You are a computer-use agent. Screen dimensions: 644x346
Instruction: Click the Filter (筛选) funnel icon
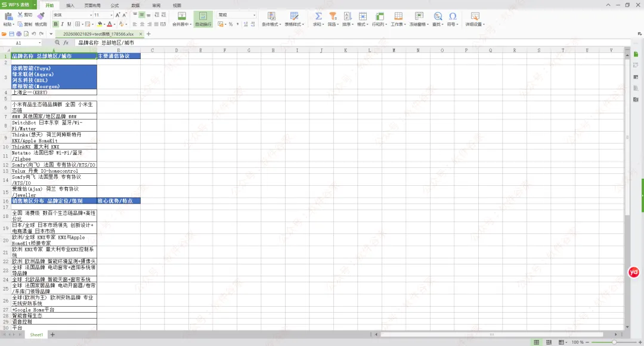(x=333, y=16)
